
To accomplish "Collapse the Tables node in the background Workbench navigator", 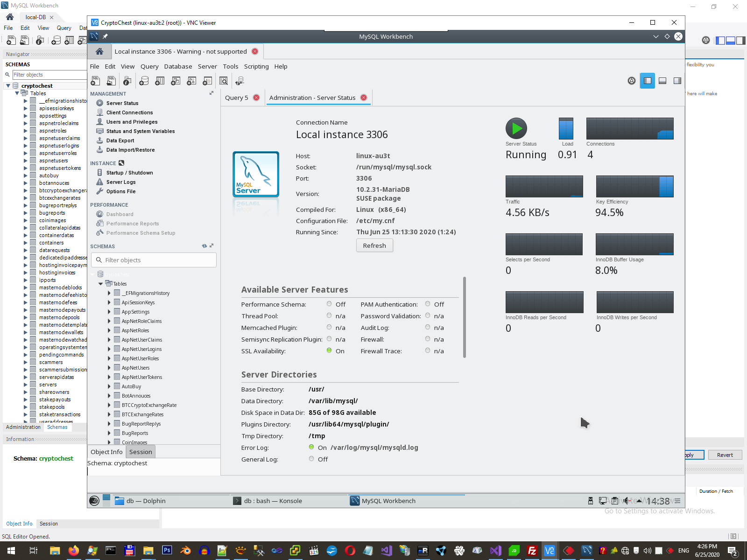I will 17,93.
